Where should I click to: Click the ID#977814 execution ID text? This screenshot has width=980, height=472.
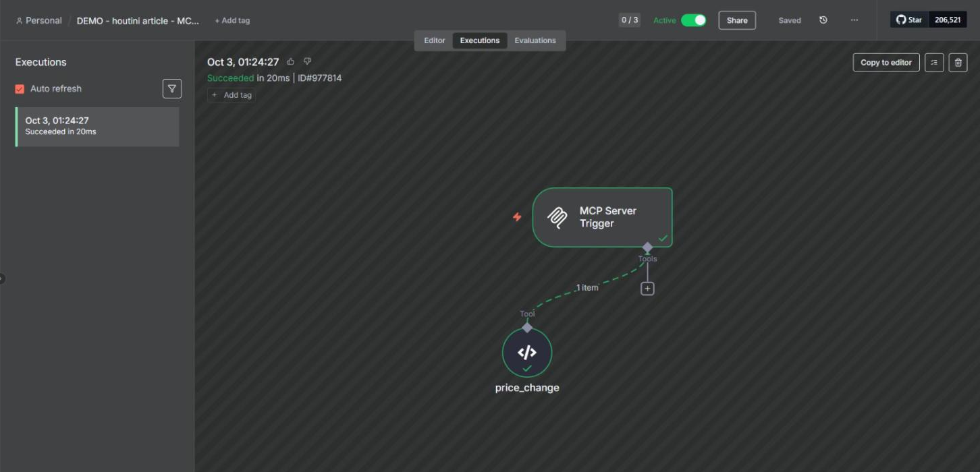point(320,78)
